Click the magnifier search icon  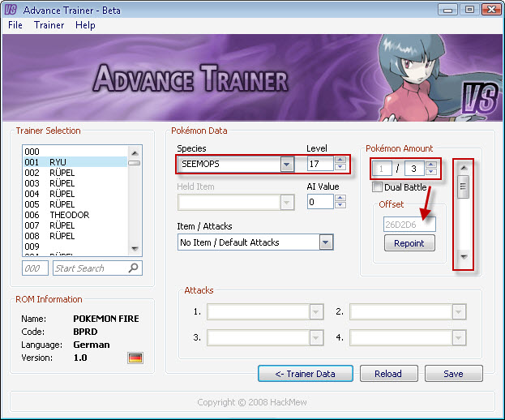point(133,268)
